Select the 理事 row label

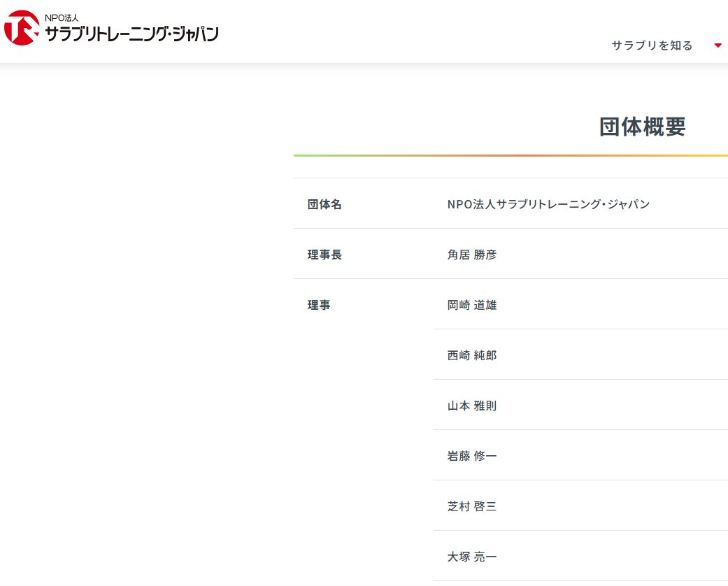(x=318, y=305)
